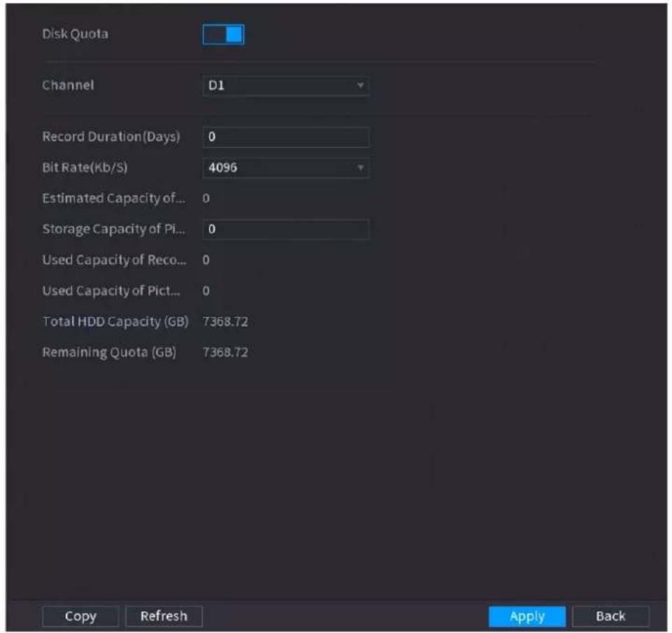Screen dimensions: 672x633
Task: Open the Channel D1 dropdown
Action: click(286, 85)
